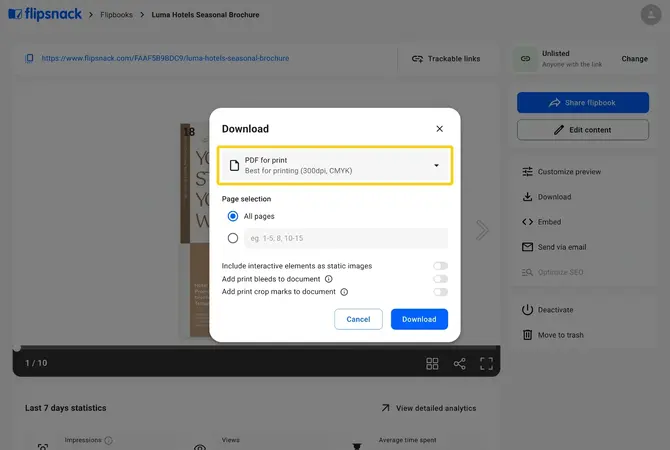Open the user profile avatar
Viewport: 670px width, 450px height.
point(651,15)
